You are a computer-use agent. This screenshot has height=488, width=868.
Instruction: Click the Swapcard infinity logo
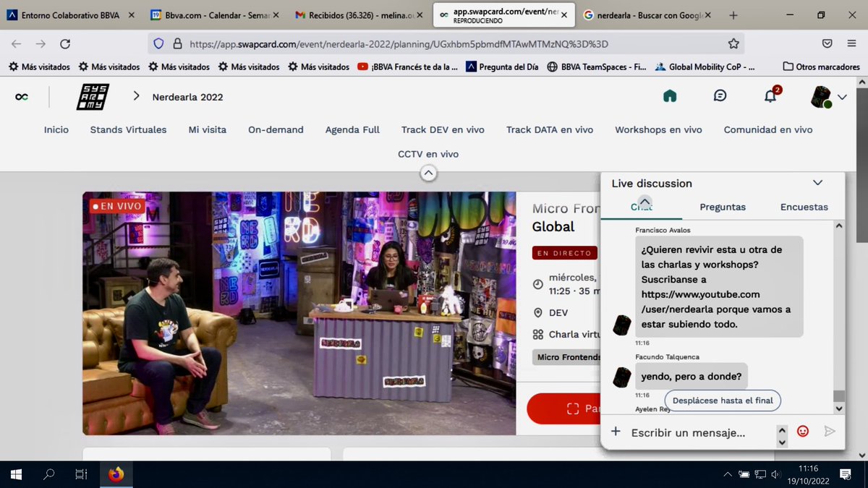(x=22, y=97)
